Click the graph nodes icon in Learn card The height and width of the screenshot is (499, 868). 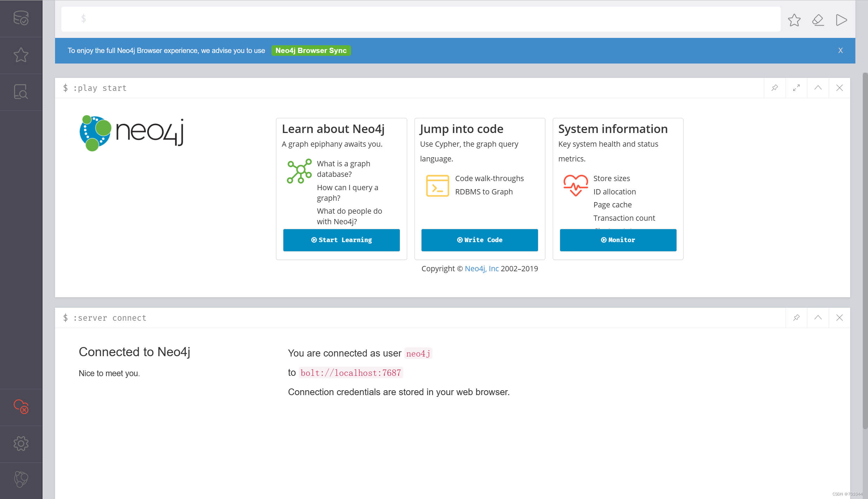coord(299,171)
